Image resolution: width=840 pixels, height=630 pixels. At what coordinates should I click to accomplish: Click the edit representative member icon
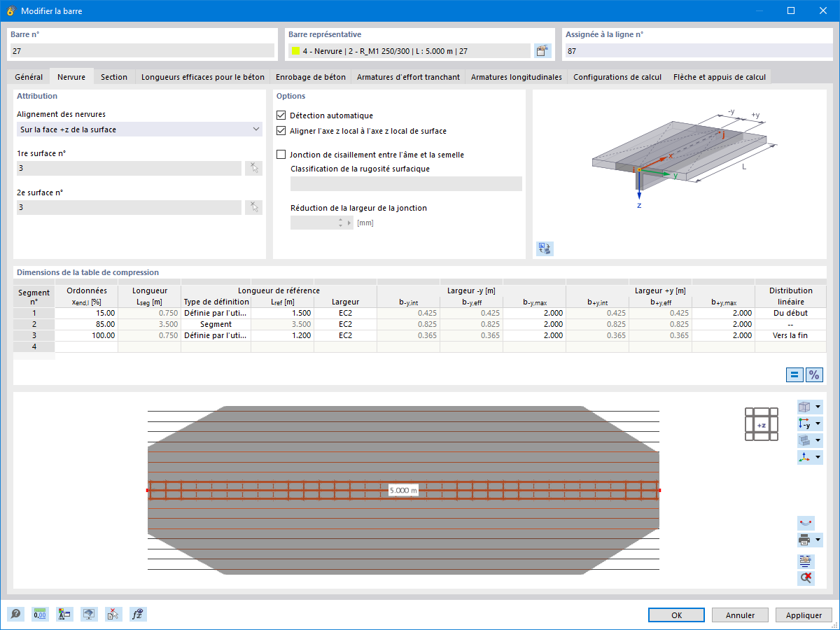[x=542, y=50]
